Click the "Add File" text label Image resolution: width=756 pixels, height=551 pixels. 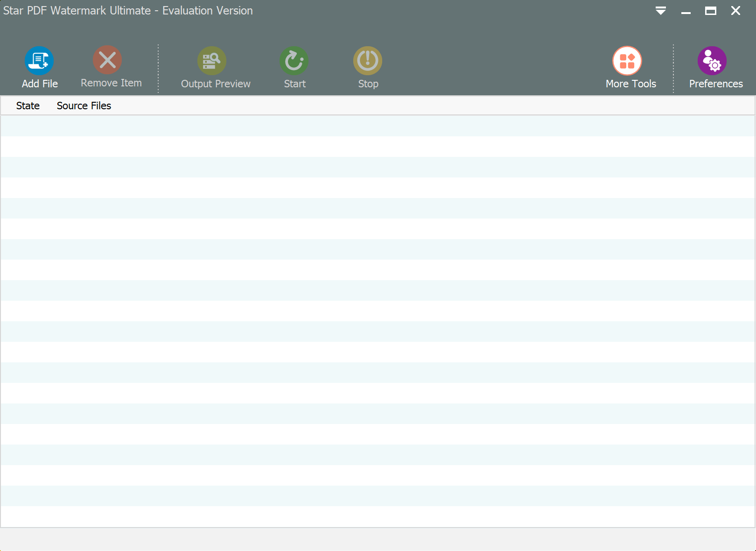pos(40,84)
